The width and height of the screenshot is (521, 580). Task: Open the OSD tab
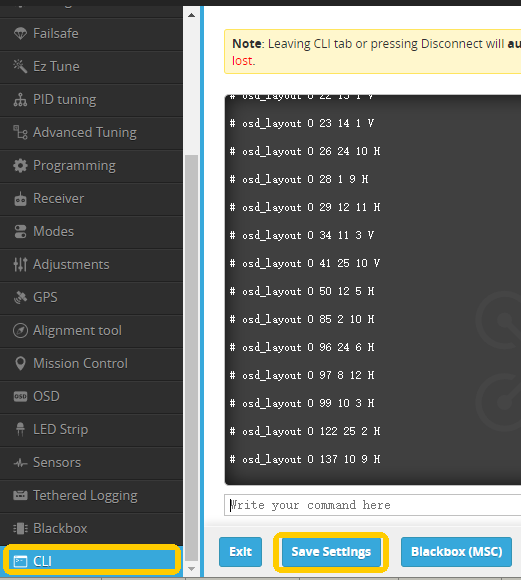pos(91,397)
